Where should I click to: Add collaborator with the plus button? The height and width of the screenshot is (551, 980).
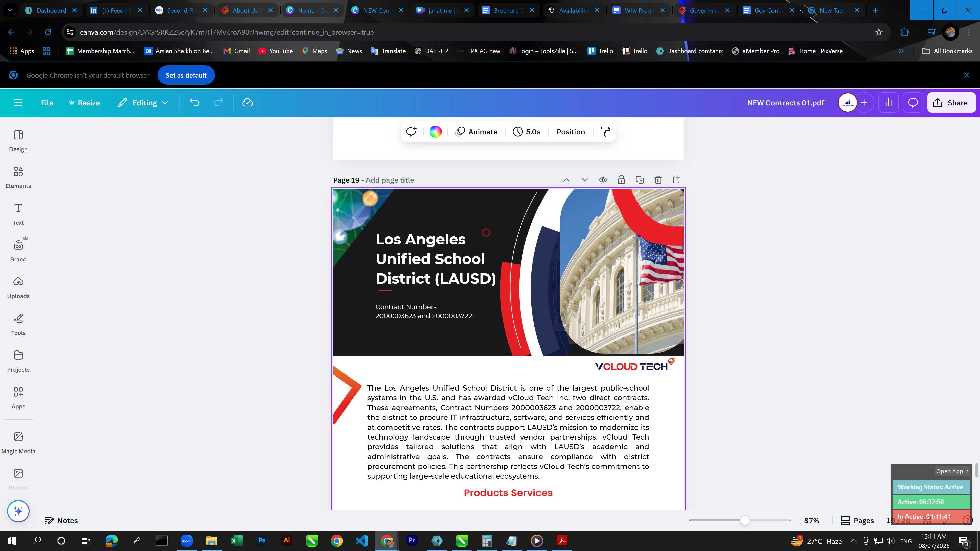click(864, 103)
